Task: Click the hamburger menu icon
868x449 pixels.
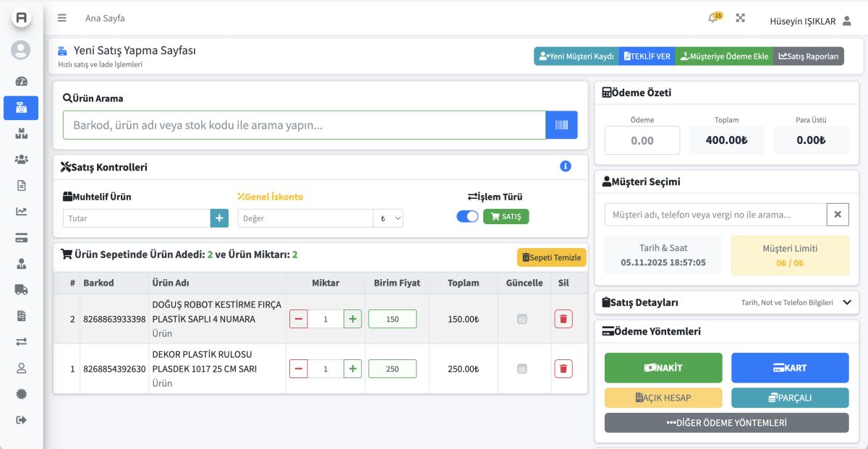Action: coord(62,19)
